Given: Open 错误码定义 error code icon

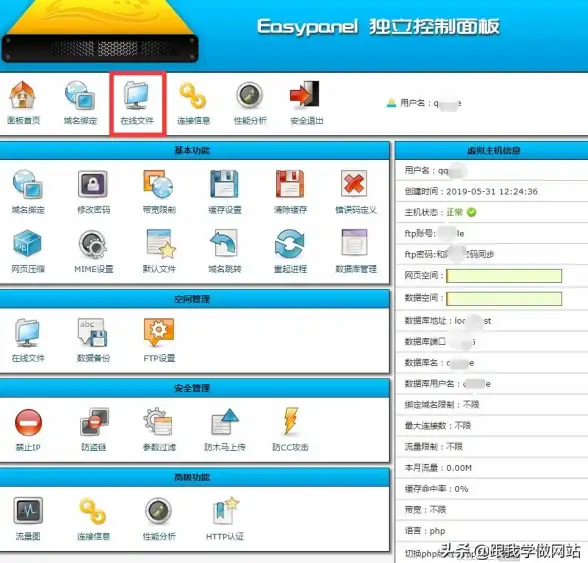Looking at the screenshot, I should 355,184.
